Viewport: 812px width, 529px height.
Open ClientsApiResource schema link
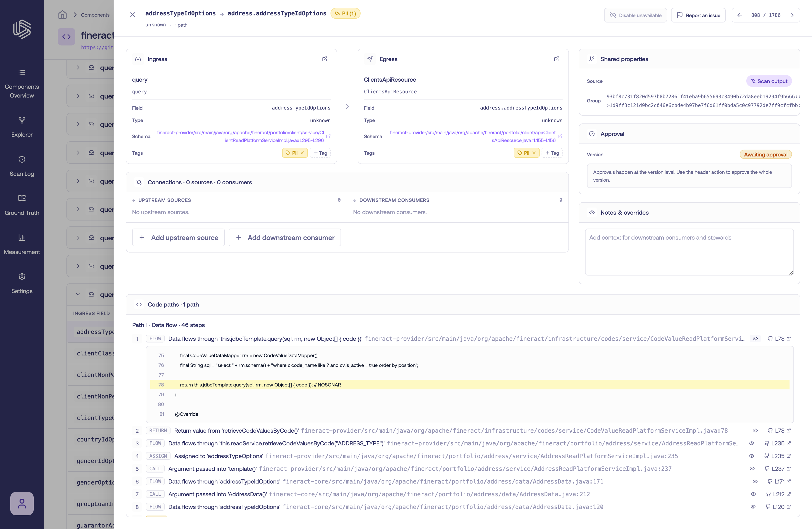point(472,136)
